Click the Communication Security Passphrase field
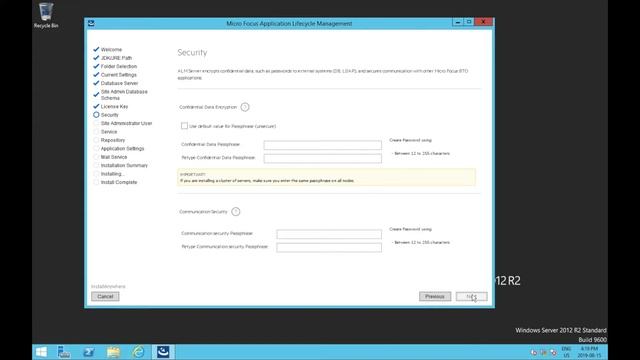Image resolution: width=640 pixels, height=360 pixels. pos(329,234)
